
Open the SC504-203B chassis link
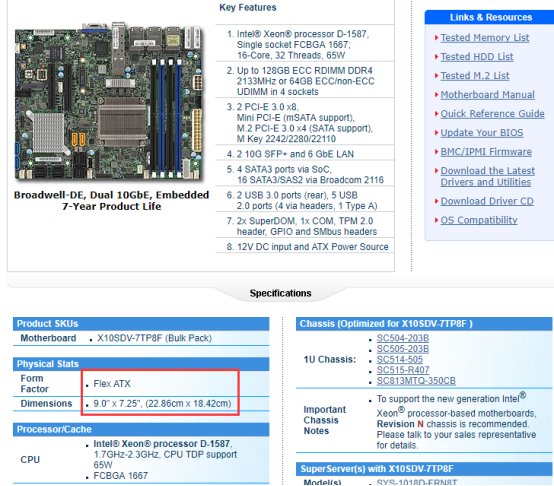coord(402,338)
